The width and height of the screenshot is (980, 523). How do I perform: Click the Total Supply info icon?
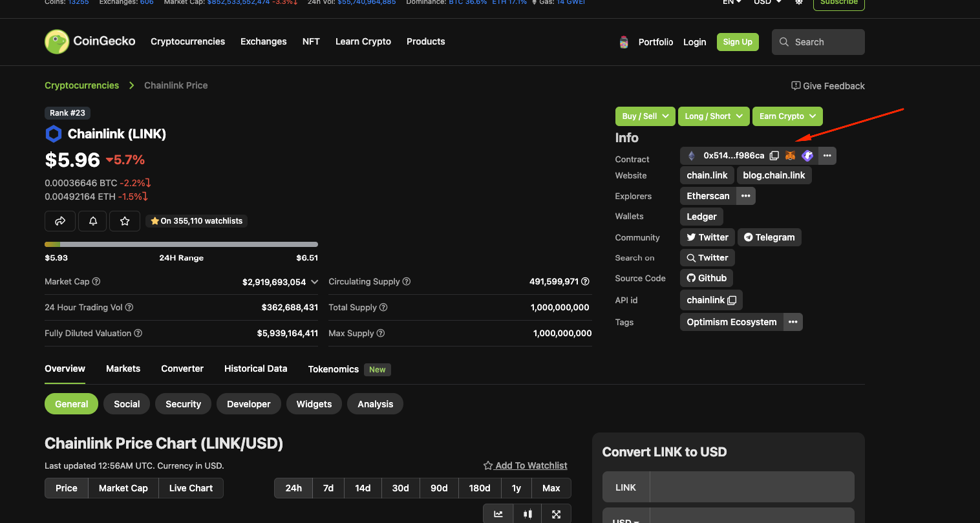[383, 308]
